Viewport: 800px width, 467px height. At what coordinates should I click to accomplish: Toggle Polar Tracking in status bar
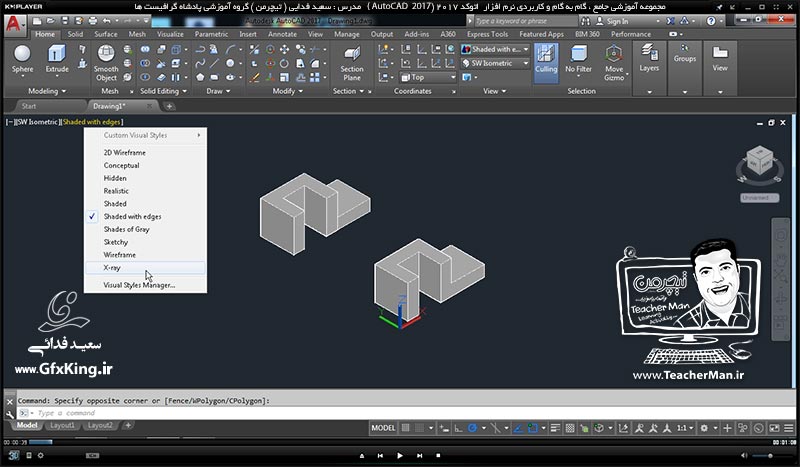point(472,428)
